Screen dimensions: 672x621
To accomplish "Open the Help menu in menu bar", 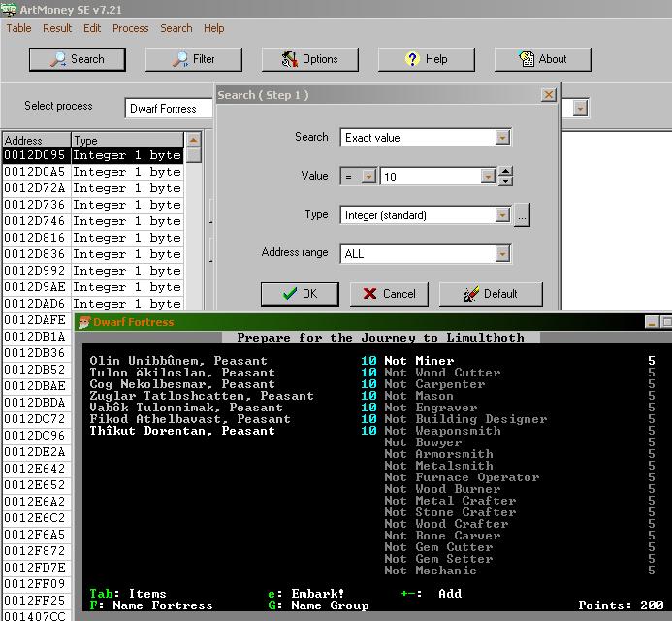I will (214, 28).
